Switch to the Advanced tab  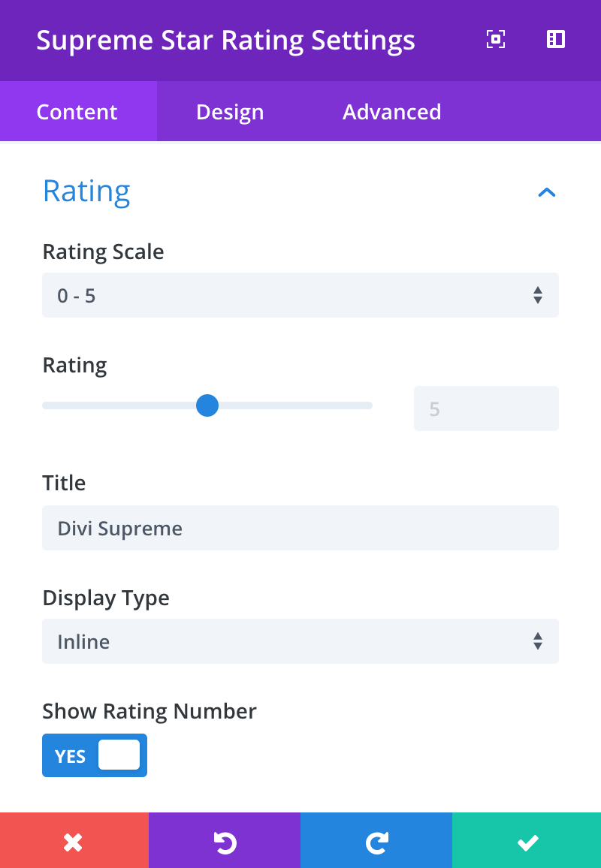point(391,112)
